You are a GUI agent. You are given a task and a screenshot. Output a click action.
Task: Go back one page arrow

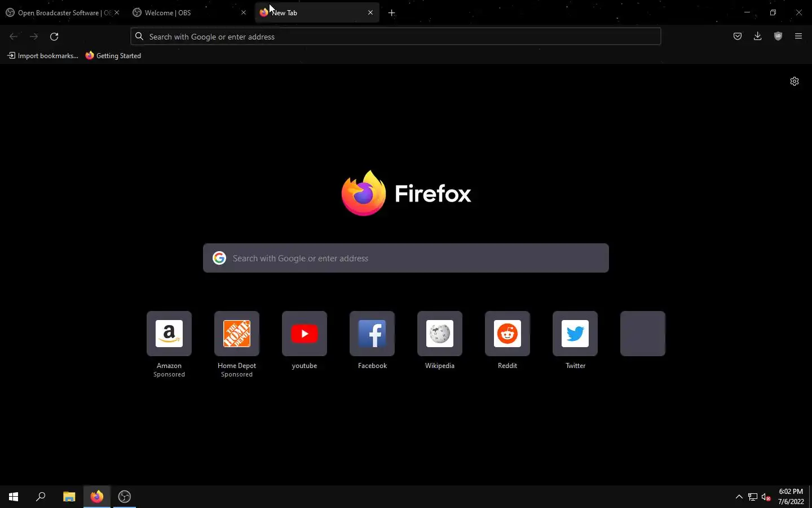pyautogui.click(x=14, y=36)
